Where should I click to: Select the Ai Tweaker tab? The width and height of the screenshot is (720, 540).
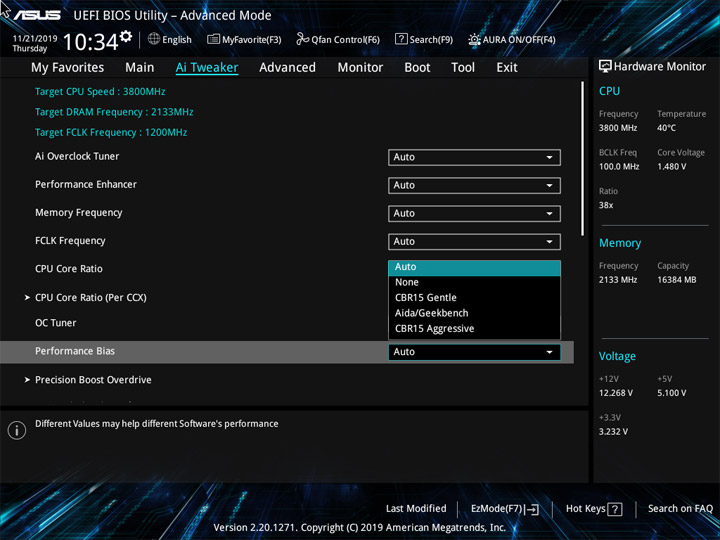[207, 68]
